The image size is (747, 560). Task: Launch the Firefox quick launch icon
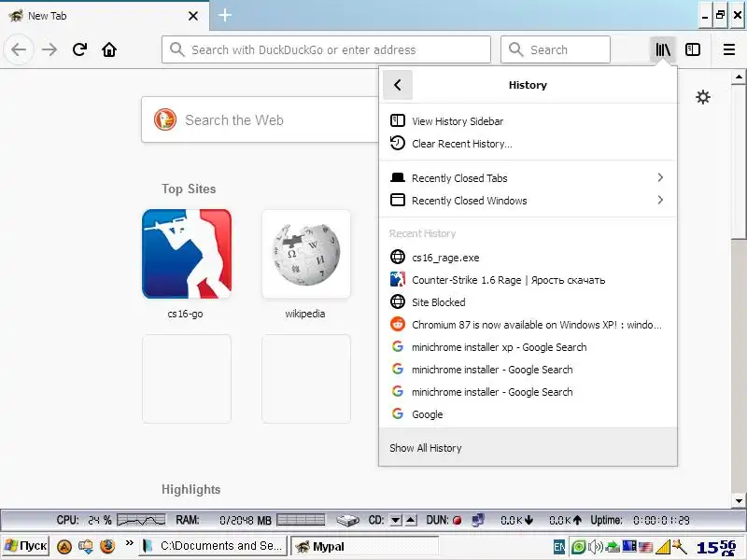coord(107,546)
